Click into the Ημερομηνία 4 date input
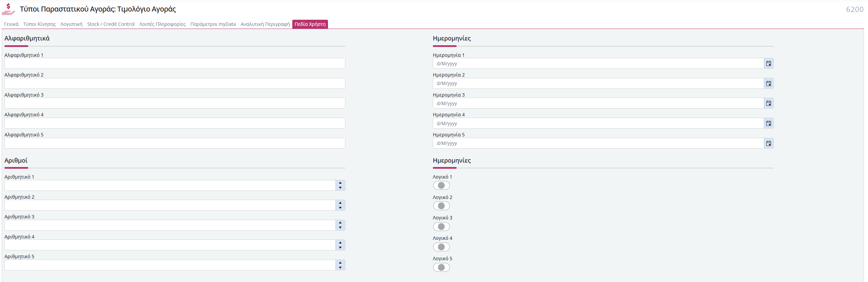Image resolution: width=868 pixels, height=282 pixels. pos(598,123)
